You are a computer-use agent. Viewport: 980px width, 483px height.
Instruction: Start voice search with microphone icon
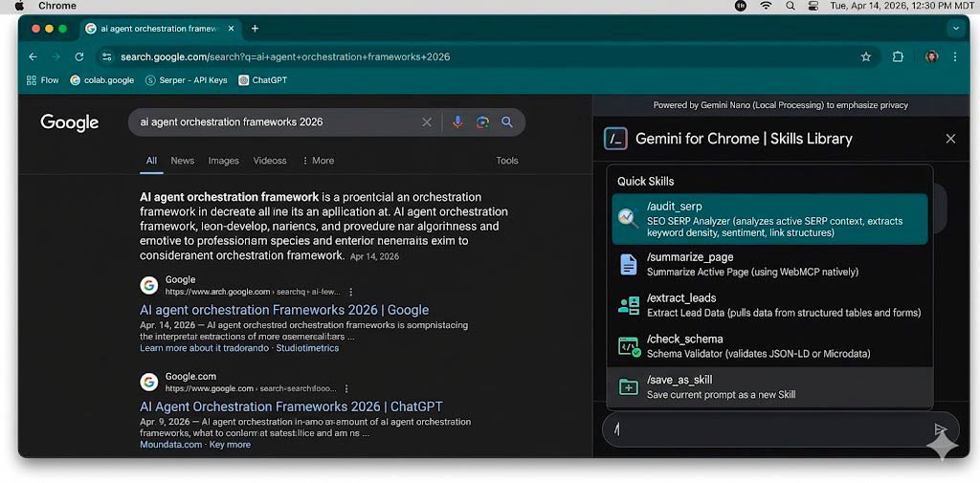(457, 121)
